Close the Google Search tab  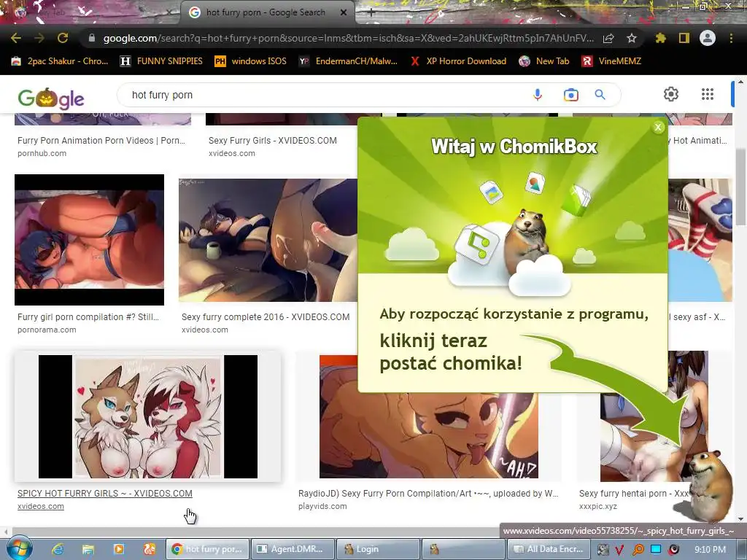pos(343,12)
